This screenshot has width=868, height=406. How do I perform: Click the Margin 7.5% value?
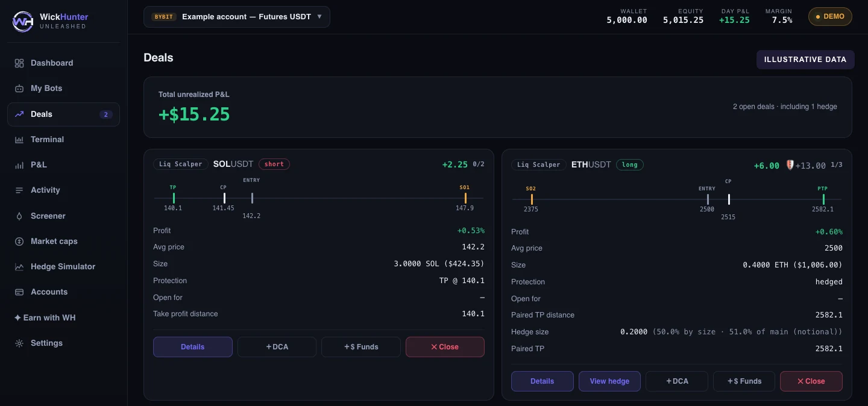click(782, 20)
